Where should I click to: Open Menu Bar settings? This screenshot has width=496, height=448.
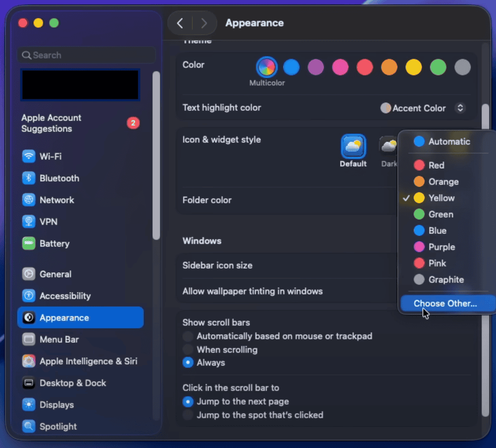click(80, 340)
